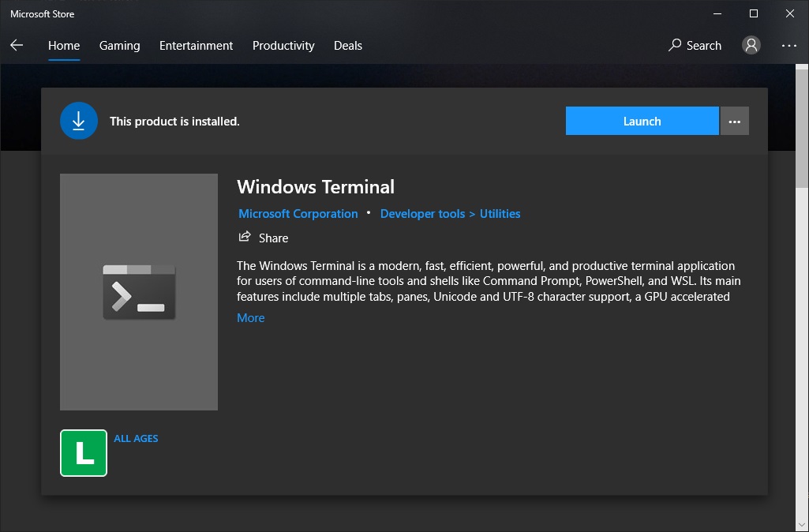Click the Windows Terminal title heading

pos(316,187)
